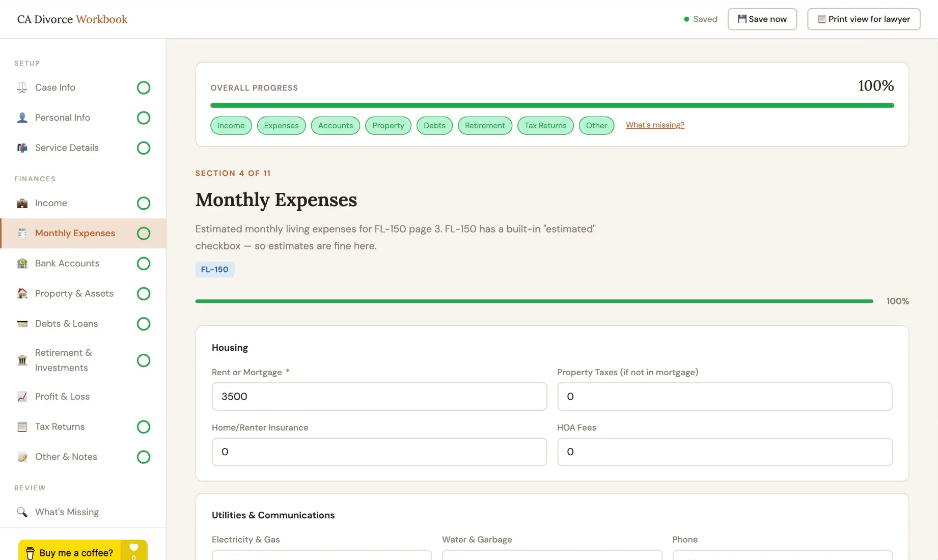938x560 pixels.
Task: Click the Home/Renter Insurance input field
Action: pyautogui.click(x=379, y=452)
